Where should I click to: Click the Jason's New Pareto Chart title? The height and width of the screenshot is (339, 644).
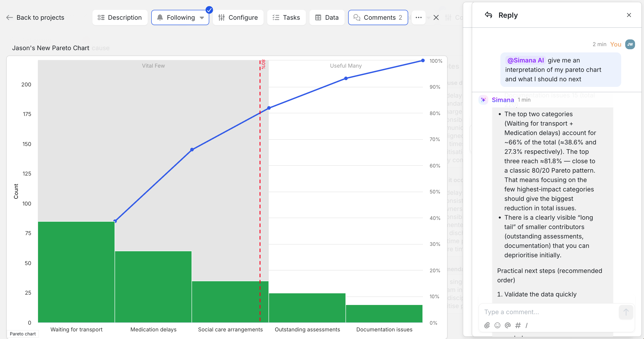(51, 48)
